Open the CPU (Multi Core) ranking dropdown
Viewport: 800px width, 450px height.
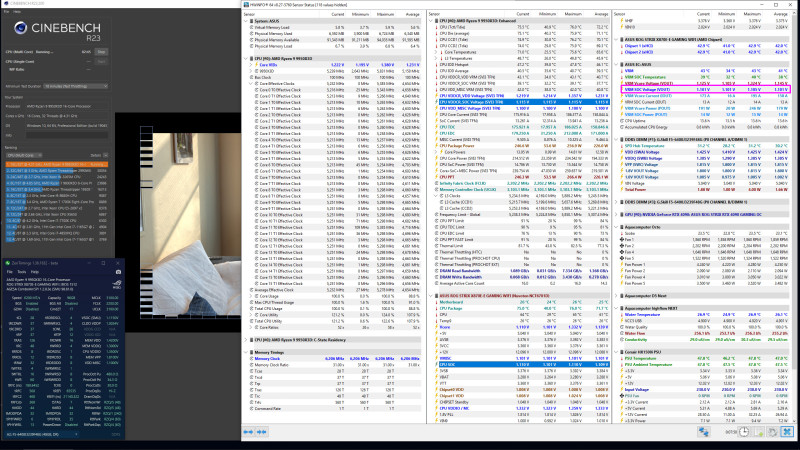(24, 155)
